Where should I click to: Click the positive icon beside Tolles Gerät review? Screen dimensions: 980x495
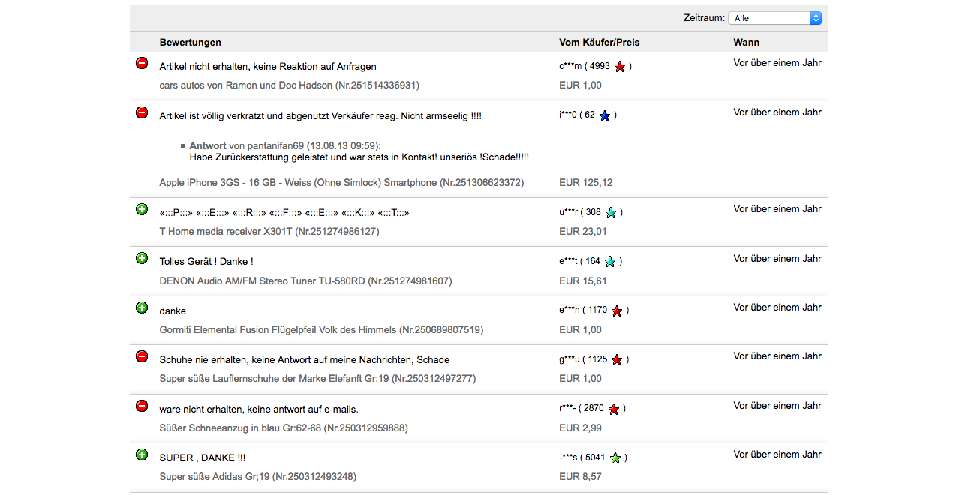(142, 258)
